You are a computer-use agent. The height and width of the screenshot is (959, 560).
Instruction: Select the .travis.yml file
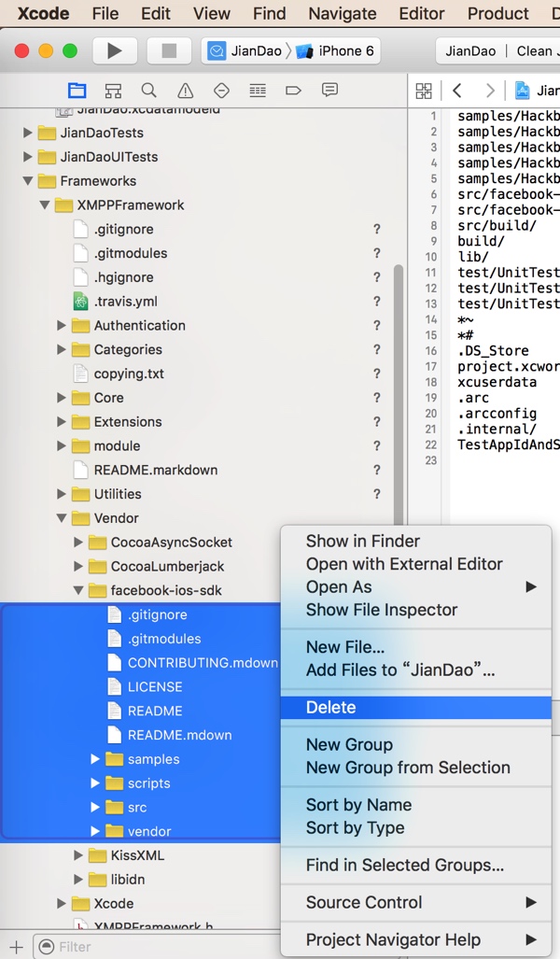point(125,301)
